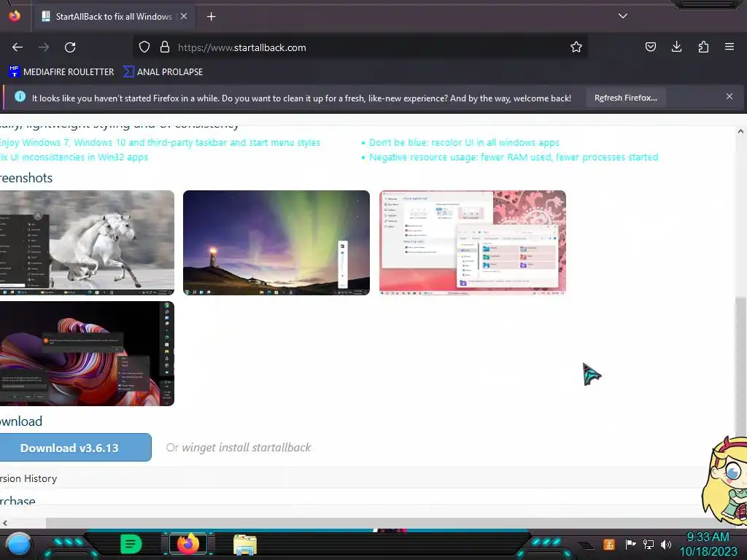Click the Firefox taskbar icon
Viewport: 747px width, 560px height.
pos(188,544)
